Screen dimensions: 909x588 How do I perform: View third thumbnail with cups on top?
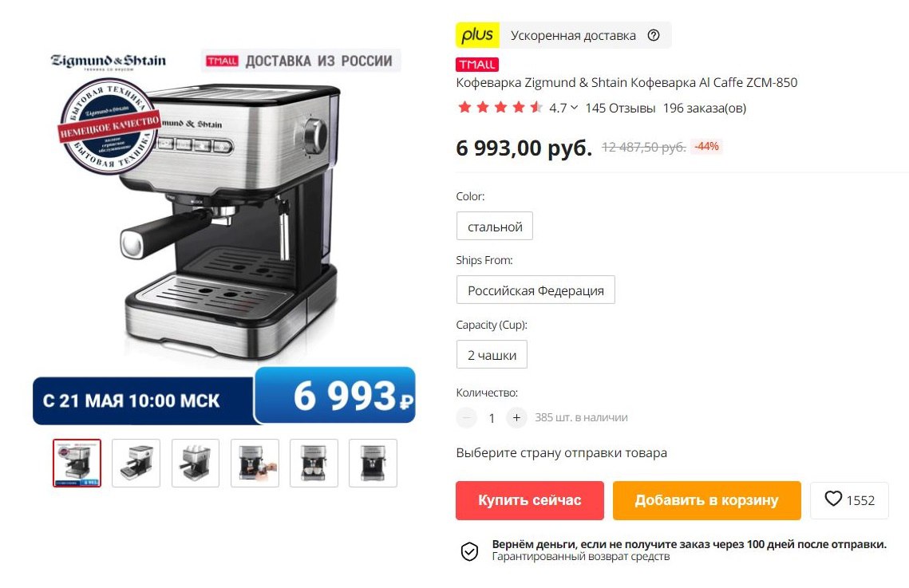pos(196,463)
